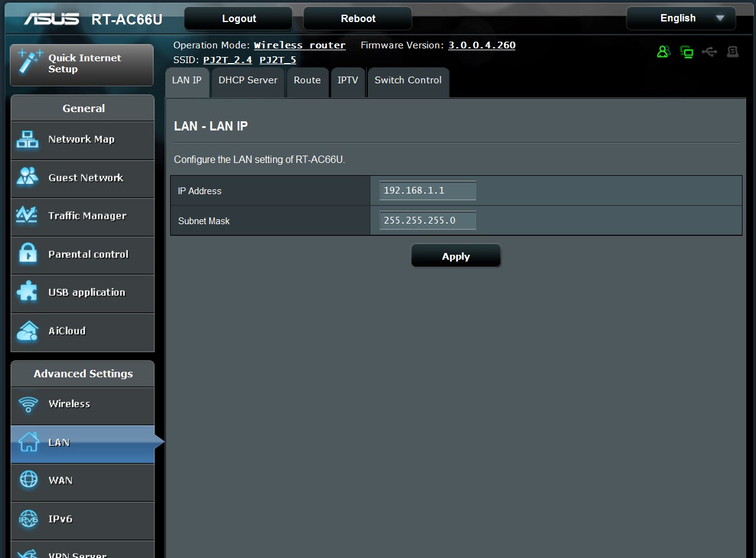Switch to the Switch Control tab
Screen dimensions: 756x558
click(408, 81)
